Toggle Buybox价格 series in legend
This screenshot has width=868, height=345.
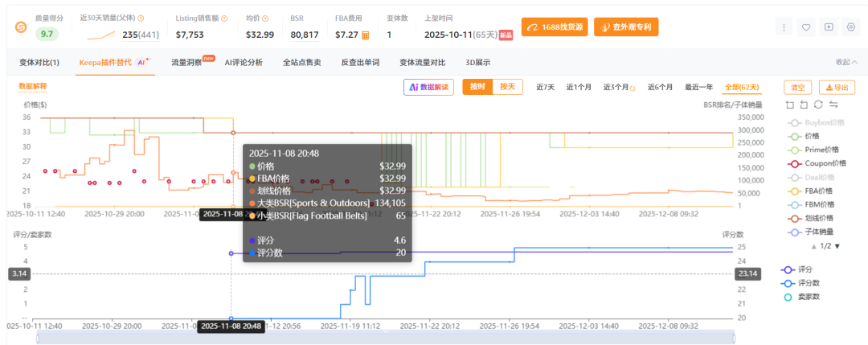coord(816,123)
